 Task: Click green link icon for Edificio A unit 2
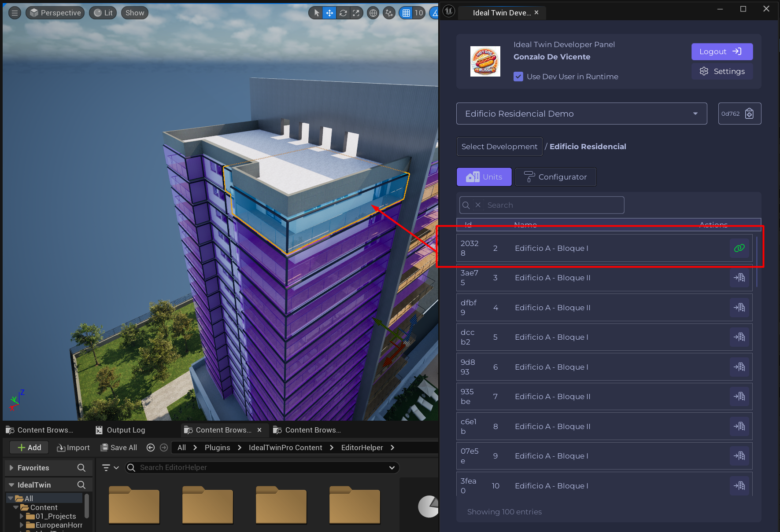coord(739,248)
